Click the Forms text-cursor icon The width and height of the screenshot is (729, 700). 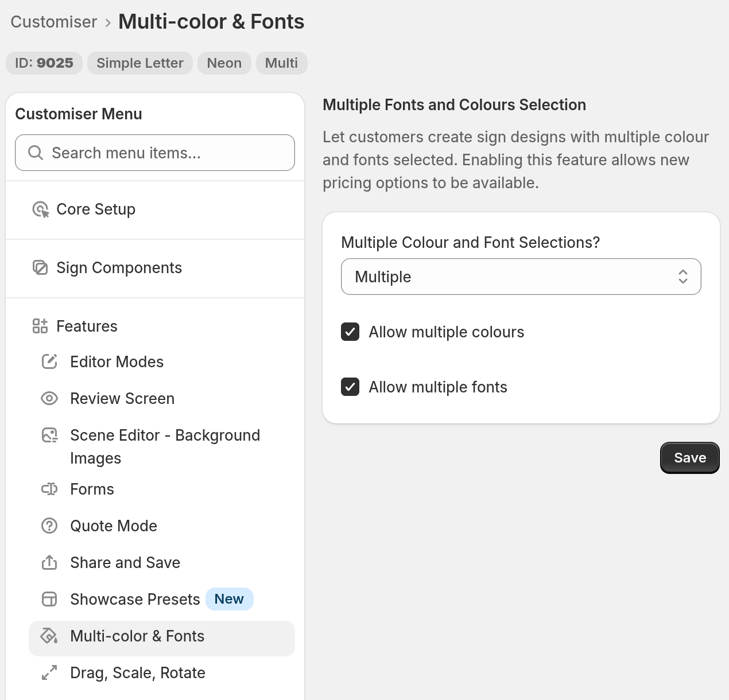click(x=49, y=489)
